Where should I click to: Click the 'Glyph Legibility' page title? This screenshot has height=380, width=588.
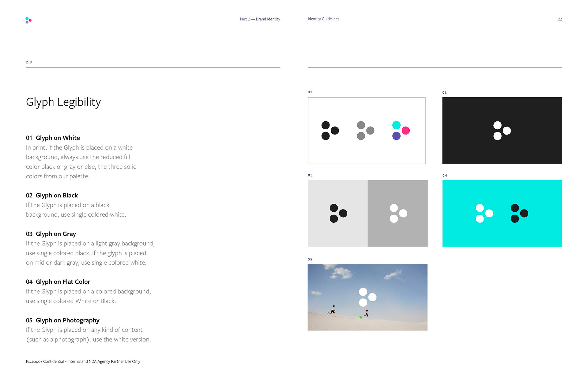[63, 102]
